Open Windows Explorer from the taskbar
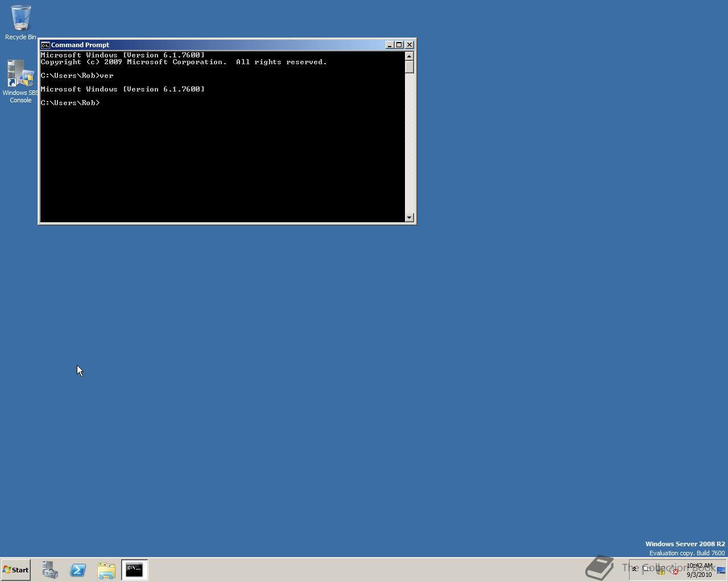 [106, 570]
